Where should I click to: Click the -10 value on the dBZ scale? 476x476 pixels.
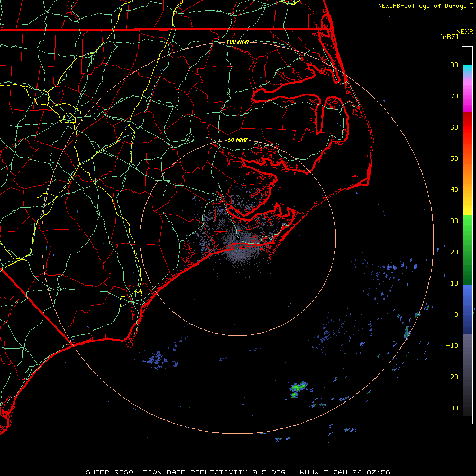[x=452, y=346]
